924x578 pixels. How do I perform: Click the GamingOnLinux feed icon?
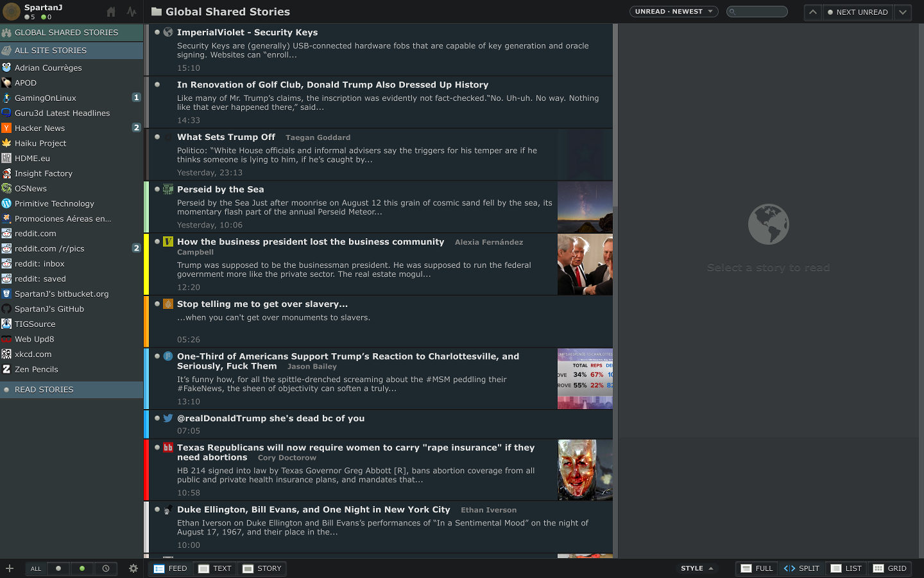coord(6,98)
